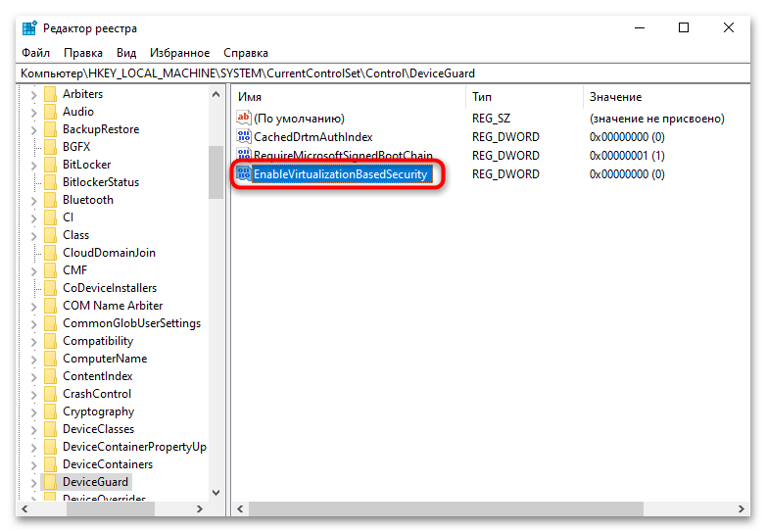766x532 pixels.
Task: Select the BackupRestore folder icon
Action: 50,129
